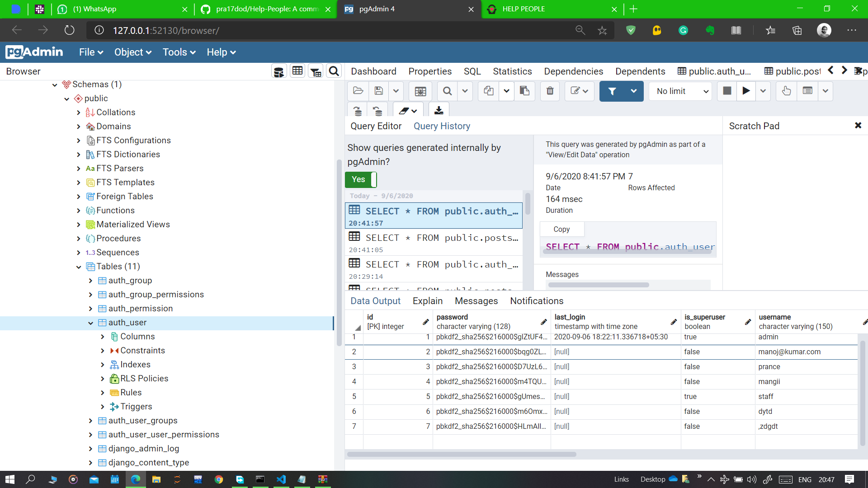This screenshot has width=868, height=488.
Task: Click the Download as CSV icon
Action: coord(439,110)
